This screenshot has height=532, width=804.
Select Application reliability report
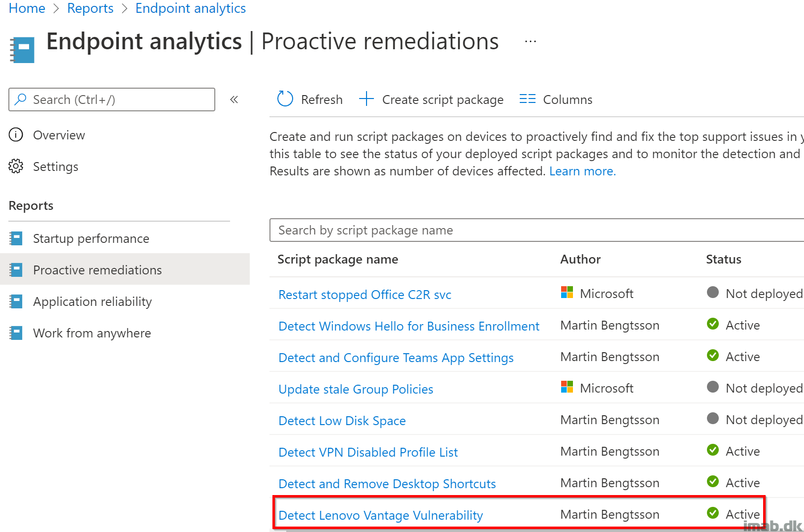[x=92, y=301]
